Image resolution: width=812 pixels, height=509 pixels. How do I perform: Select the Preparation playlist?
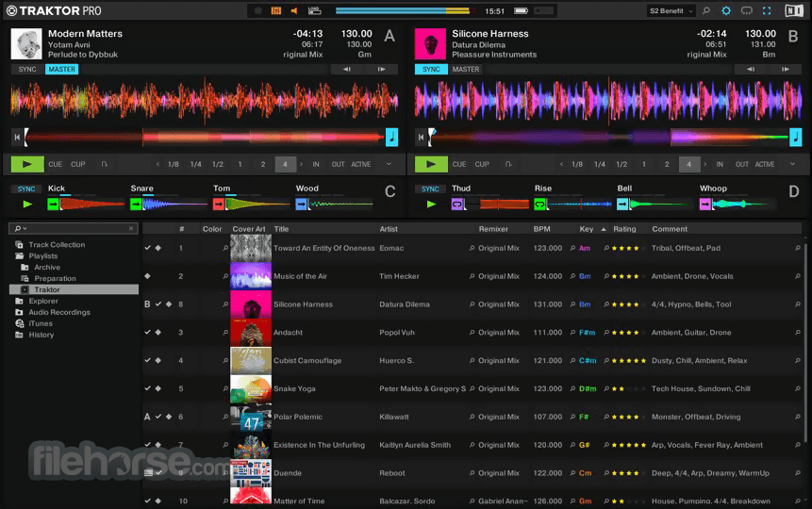[55, 279]
